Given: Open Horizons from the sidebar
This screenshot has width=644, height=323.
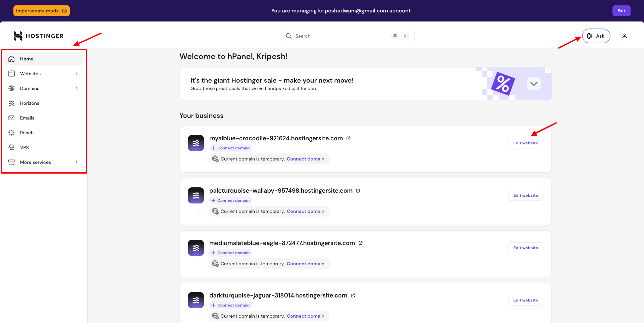Looking at the screenshot, I should [30, 103].
